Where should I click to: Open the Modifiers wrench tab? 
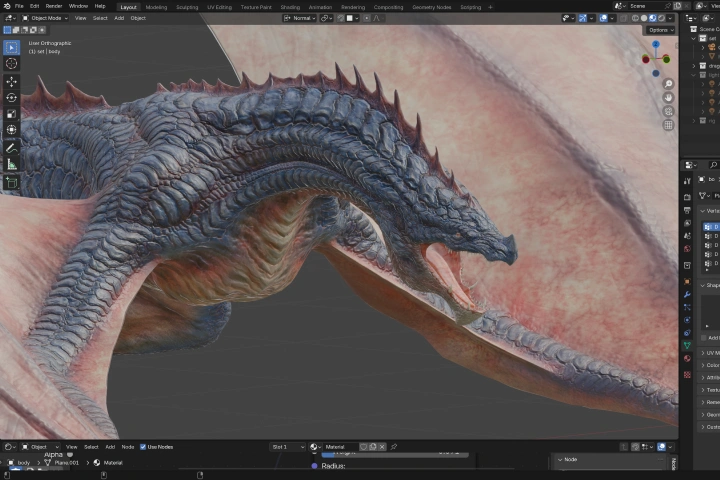[x=687, y=294]
